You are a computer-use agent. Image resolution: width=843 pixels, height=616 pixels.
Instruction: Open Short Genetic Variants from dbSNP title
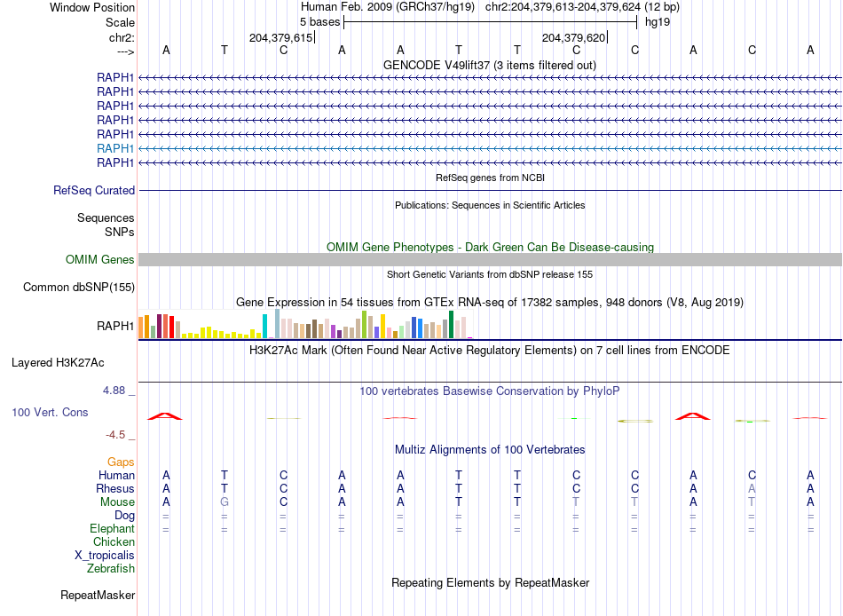click(490, 274)
